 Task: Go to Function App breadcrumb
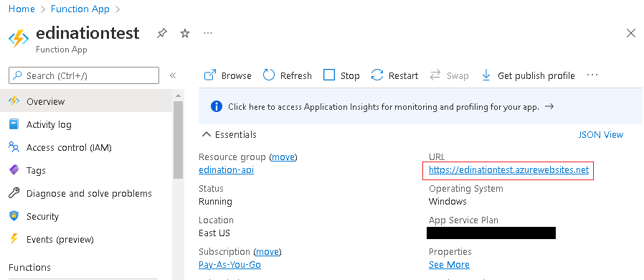(80, 9)
